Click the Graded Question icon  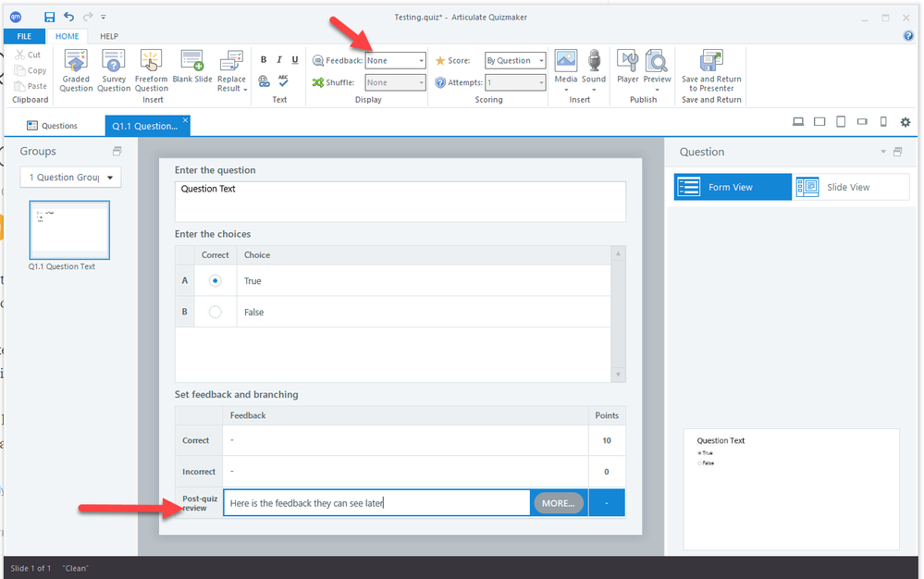pyautogui.click(x=76, y=63)
